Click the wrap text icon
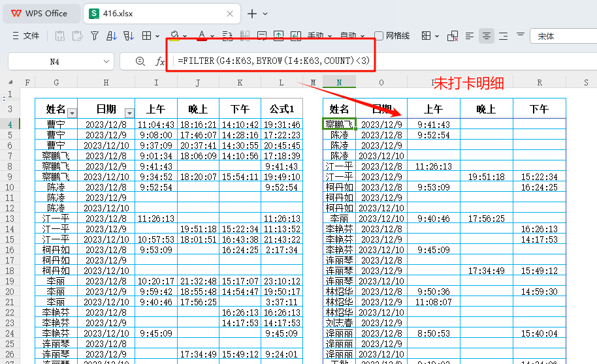Screen dimensions: 597x364 pos(227,36)
